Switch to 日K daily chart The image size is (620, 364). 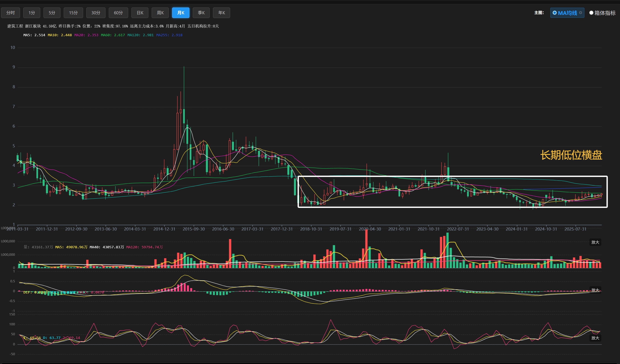pyautogui.click(x=140, y=13)
